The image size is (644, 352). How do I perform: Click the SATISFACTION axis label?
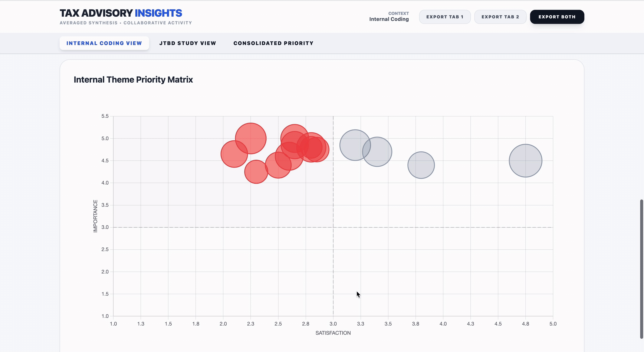pos(333,333)
